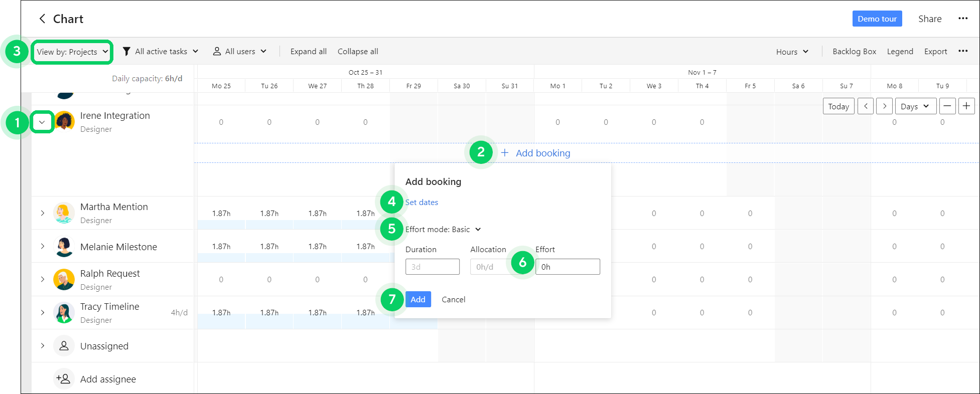Expand all rows
The height and width of the screenshot is (394, 980).
(309, 52)
